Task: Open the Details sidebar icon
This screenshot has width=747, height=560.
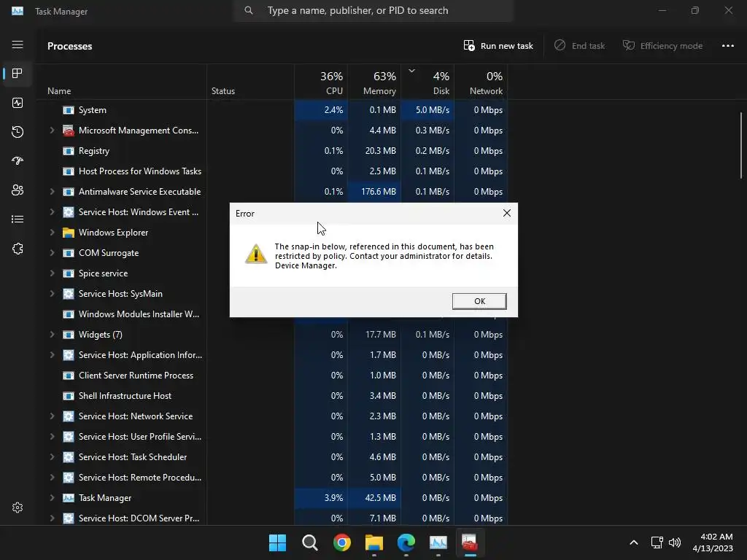Action: click(x=18, y=219)
